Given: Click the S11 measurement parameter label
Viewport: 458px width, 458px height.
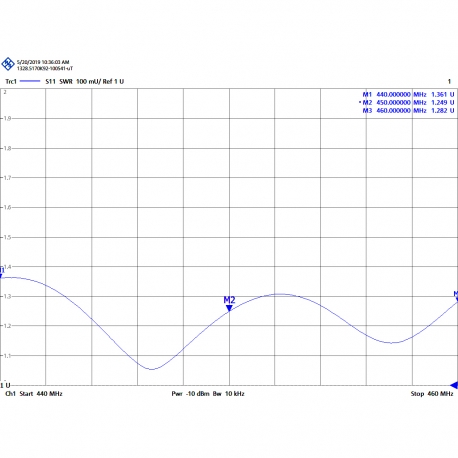Looking at the screenshot, I should [x=50, y=81].
